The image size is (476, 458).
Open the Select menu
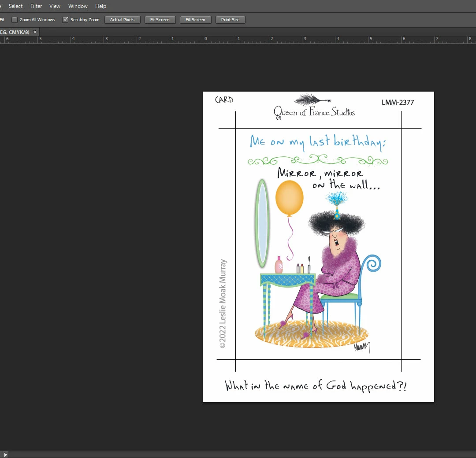15,6
